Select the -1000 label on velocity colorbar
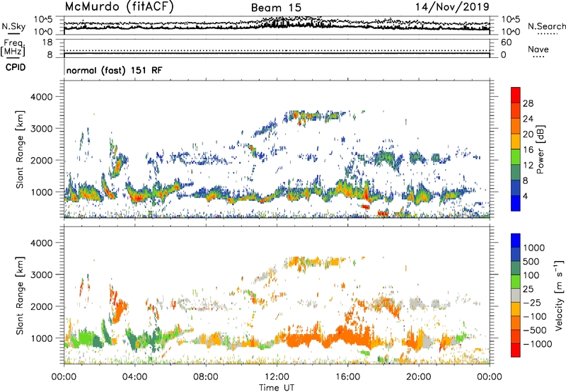 (537, 344)
